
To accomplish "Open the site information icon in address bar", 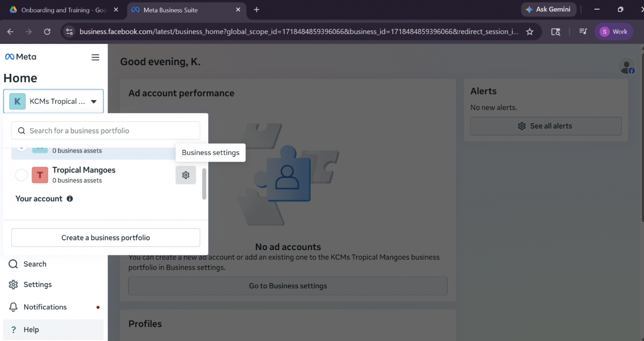I will (x=69, y=32).
